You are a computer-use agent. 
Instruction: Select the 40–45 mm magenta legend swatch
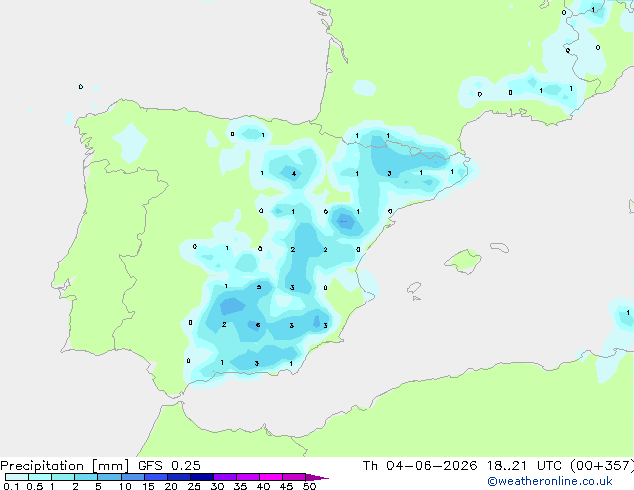(271, 477)
